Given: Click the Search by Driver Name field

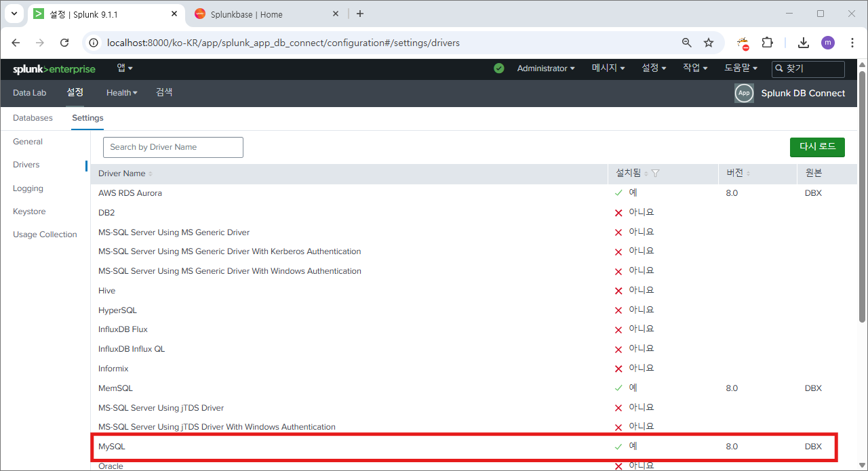Looking at the screenshot, I should [x=173, y=147].
